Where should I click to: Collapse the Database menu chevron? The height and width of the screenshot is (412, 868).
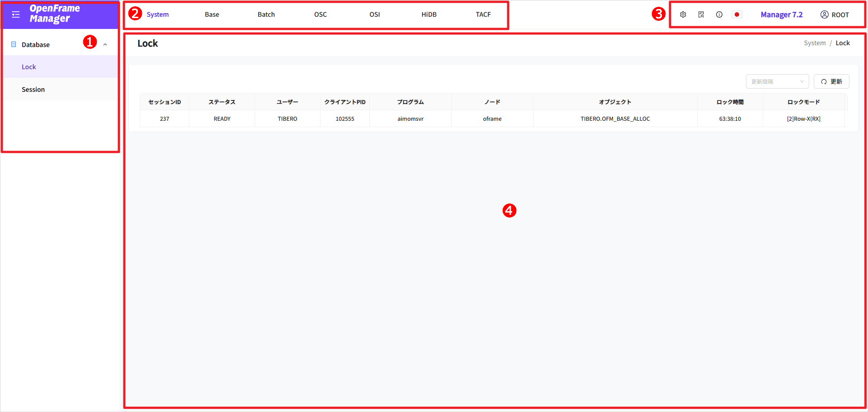pos(105,44)
